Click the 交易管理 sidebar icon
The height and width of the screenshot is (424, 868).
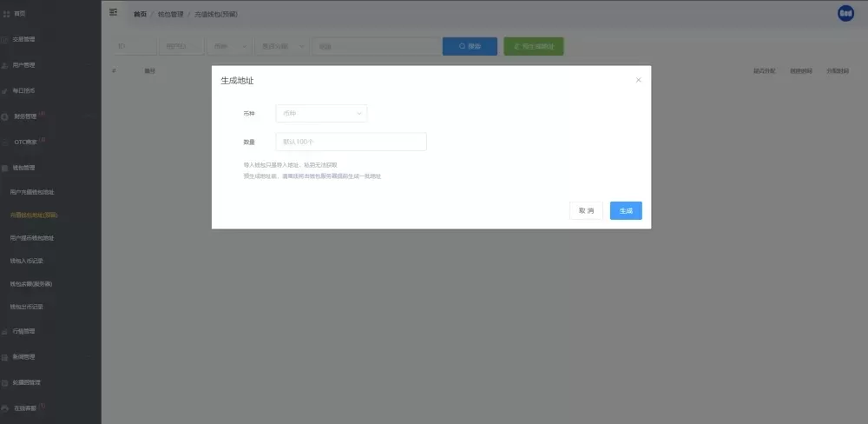(6, 39)
